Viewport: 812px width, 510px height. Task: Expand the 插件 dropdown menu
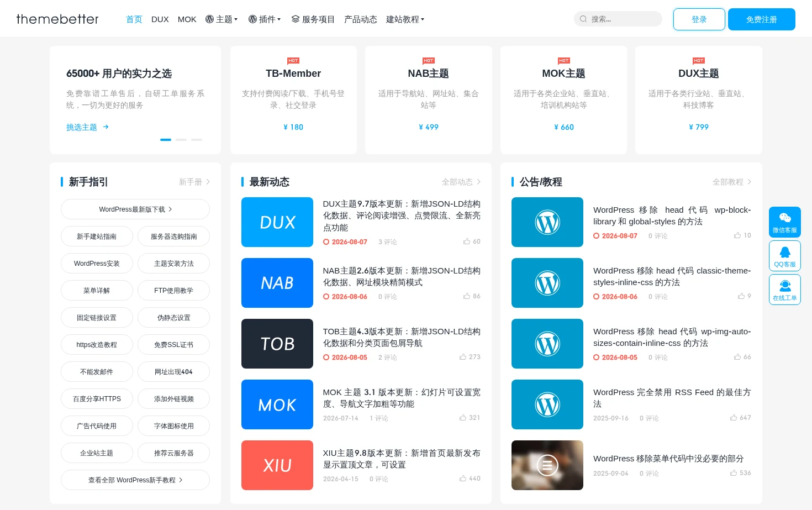(x=265, y=19)
